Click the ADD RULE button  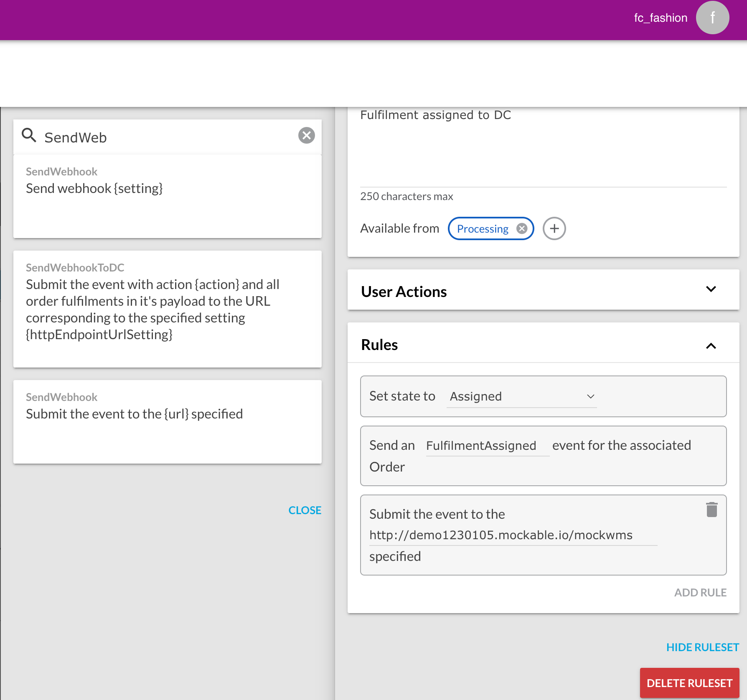tap(700, 593)
